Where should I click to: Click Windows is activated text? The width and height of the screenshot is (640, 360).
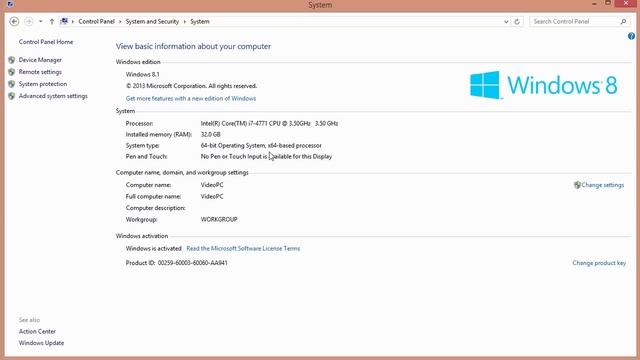click(x=153, y=248)
